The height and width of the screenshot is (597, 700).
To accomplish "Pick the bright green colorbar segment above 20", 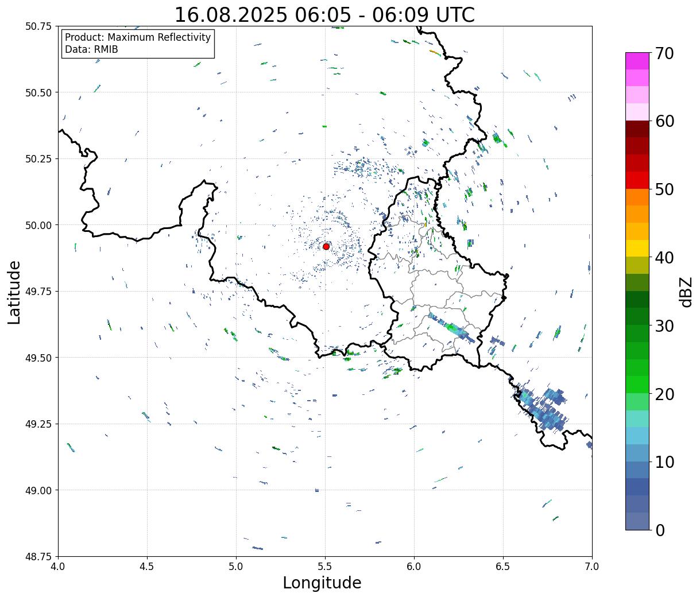I will pyautogui.click(x=637, y=384).
